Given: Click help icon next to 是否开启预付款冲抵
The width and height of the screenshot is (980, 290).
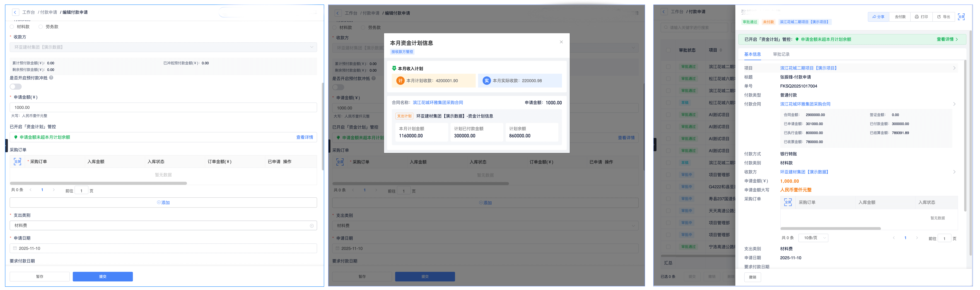Looking at the screenshot, I should (51, 78).
